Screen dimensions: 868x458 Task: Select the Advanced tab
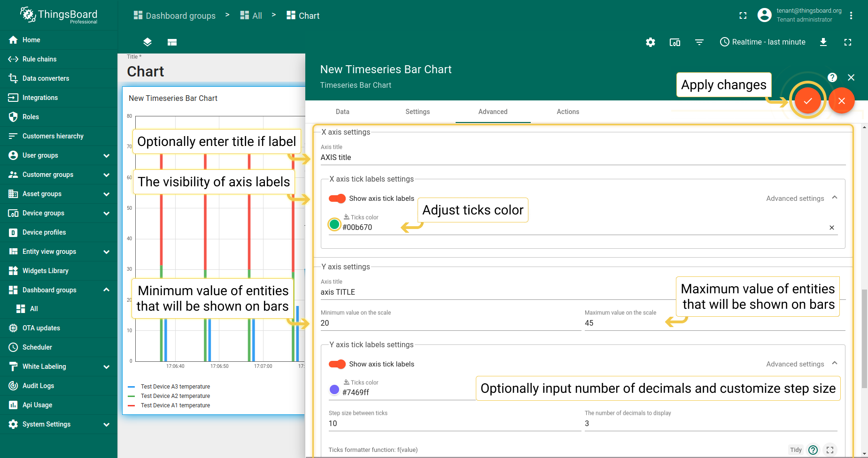coord(493,112)
